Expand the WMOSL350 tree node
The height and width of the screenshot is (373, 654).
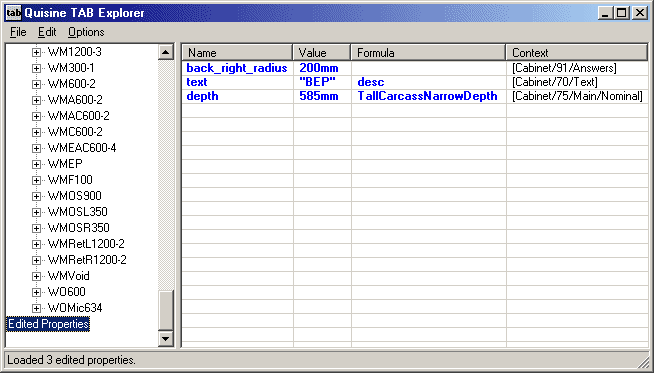pyautogui.click(x=36, y=212)
